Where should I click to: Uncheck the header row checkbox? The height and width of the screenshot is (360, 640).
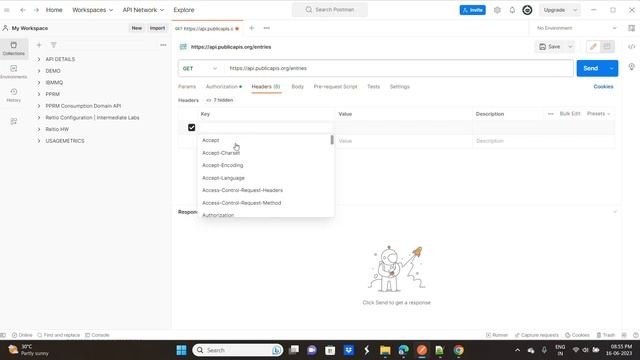191,127
